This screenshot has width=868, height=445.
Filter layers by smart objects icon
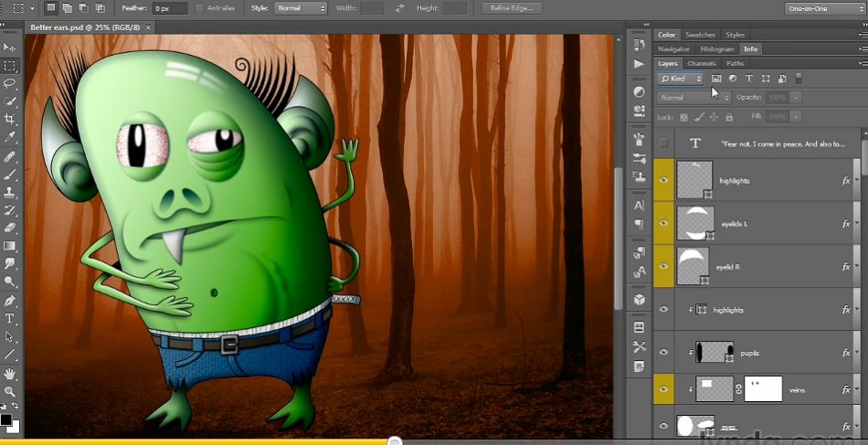[782, 79]
